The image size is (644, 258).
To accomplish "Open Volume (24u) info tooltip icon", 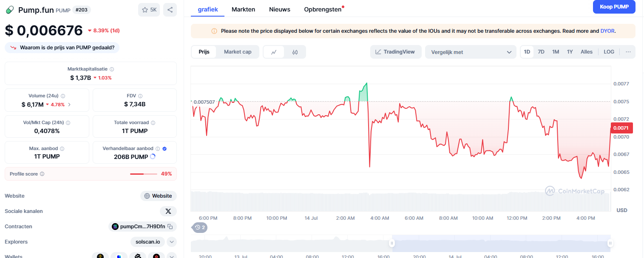I will coord(62,96).
